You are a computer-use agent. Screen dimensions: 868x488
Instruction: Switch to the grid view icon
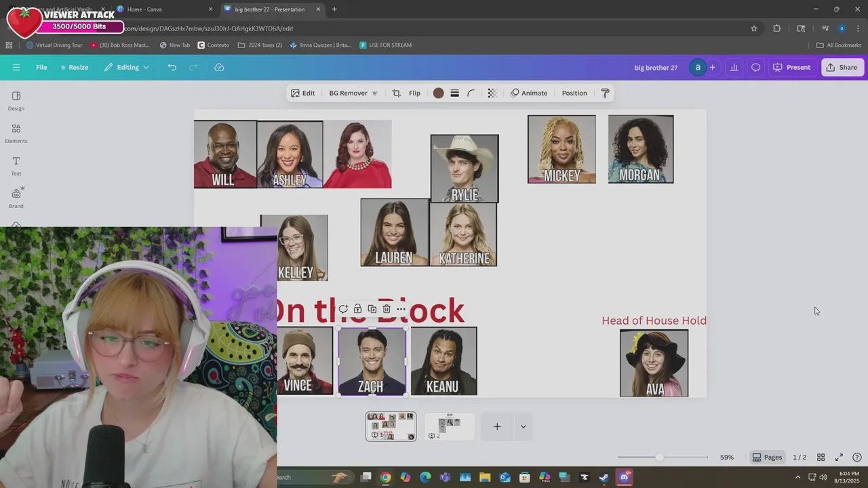821,457
